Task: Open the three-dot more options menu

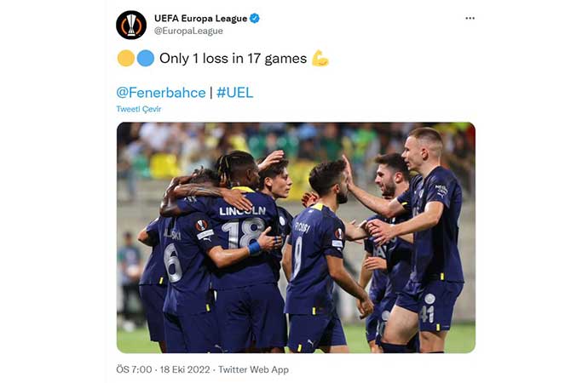Action: (470, 19)
